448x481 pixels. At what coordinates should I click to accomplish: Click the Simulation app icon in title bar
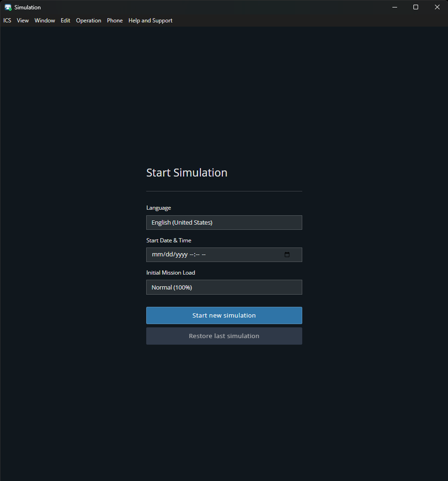tap(8, 7)
